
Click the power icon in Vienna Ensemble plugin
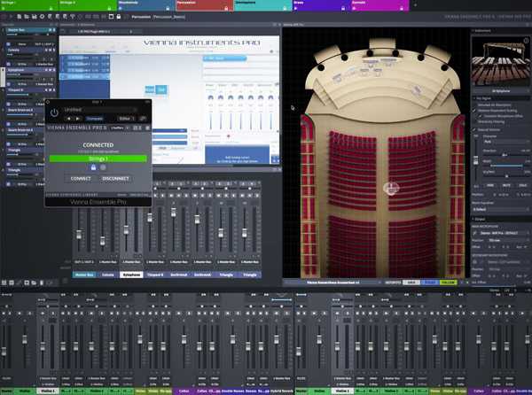click(54, 112)
